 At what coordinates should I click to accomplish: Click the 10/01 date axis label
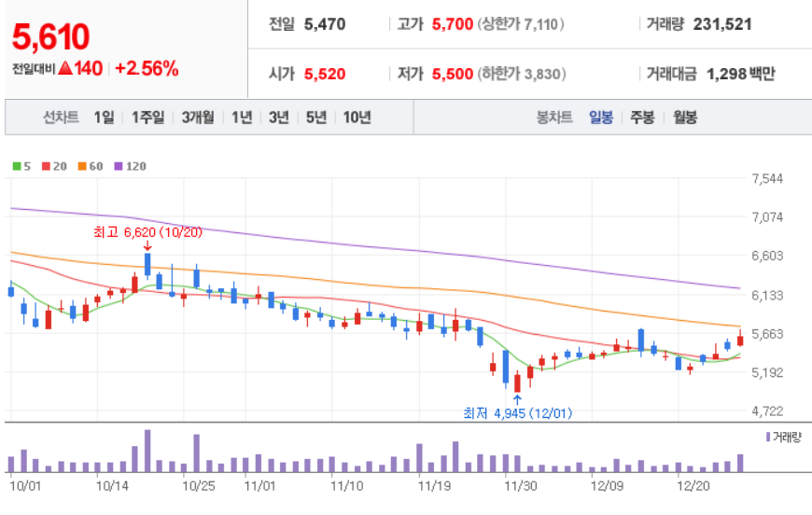(25, 486)
